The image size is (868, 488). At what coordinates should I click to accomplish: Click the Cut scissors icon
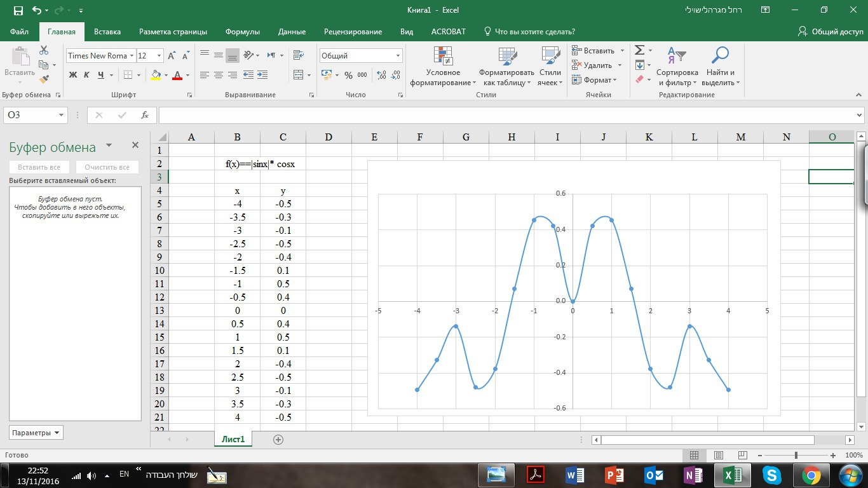pyautogui.click(x=44, y=50)
